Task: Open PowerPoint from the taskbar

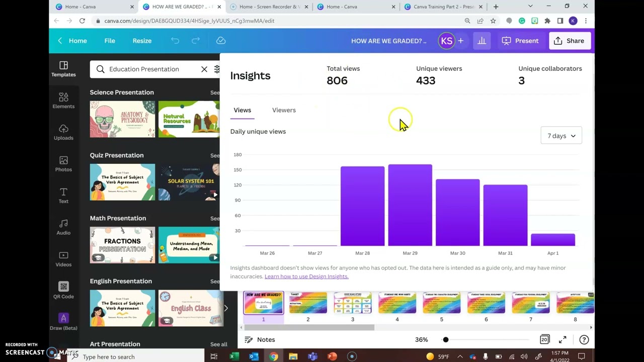Action: point(332,356)
